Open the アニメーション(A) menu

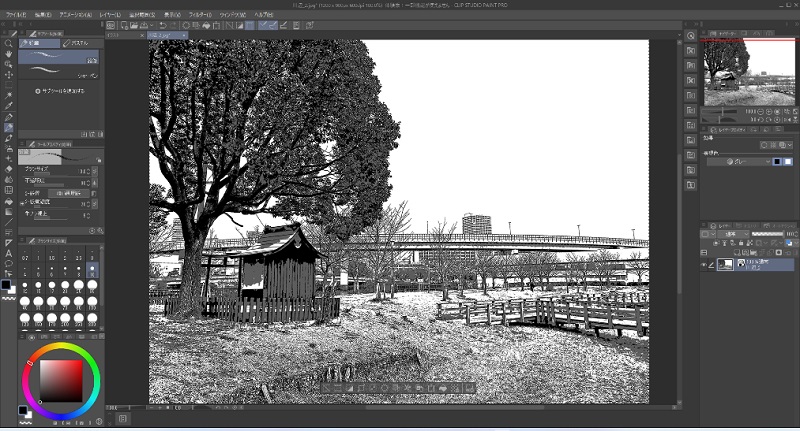coord(76,15)
